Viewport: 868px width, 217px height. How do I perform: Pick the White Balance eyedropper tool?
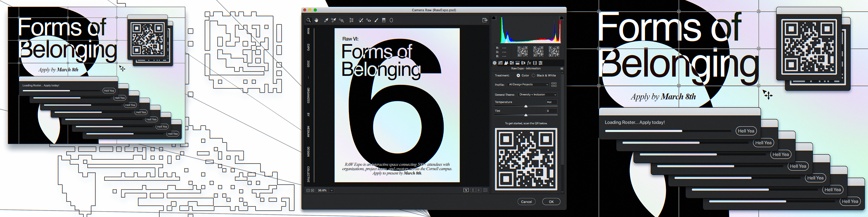(x=326, y=20)
